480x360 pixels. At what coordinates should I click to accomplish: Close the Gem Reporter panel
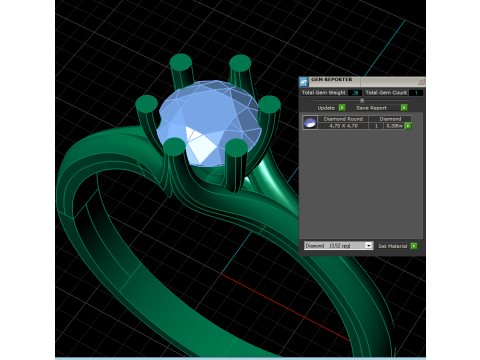(x=421, y=81)
